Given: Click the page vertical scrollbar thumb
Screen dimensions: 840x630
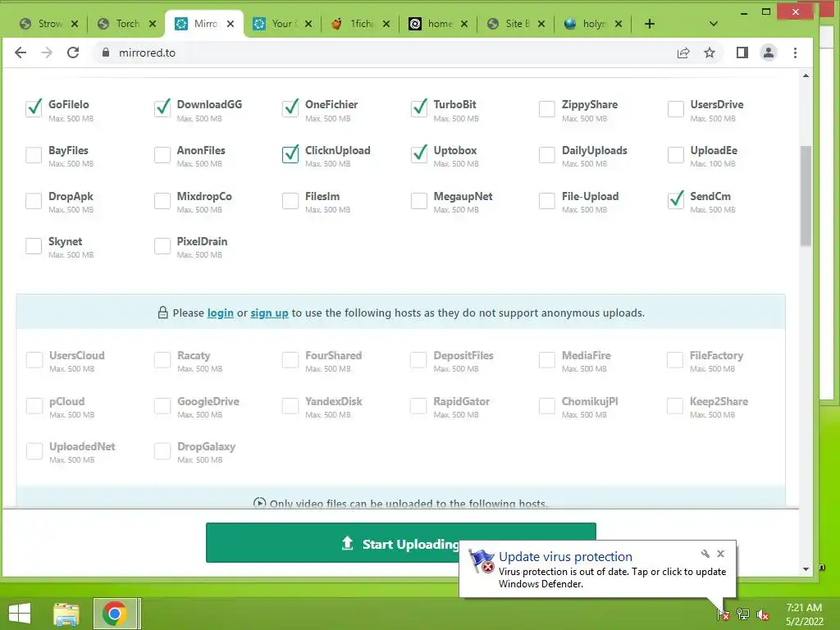Looking at the screenshot, I should [806, 195].
